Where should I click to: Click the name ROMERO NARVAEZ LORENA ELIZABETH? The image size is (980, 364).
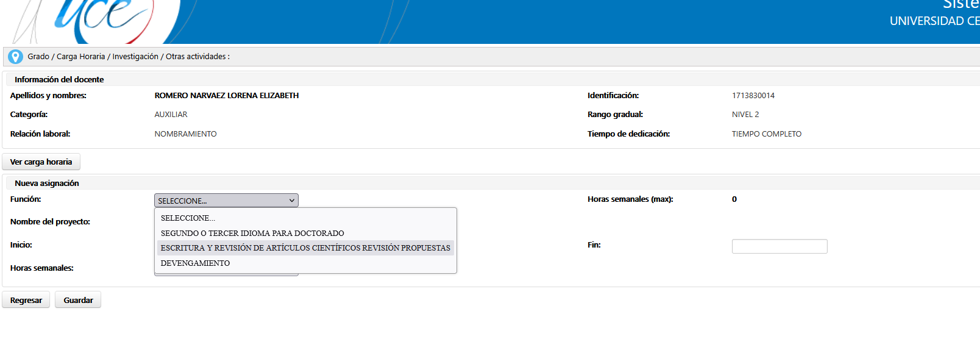coord(227,96)
